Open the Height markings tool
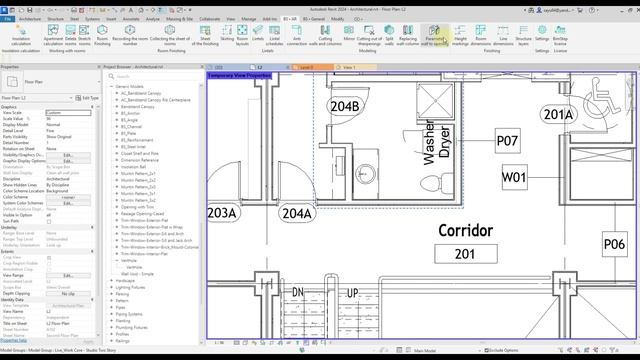 460,35
